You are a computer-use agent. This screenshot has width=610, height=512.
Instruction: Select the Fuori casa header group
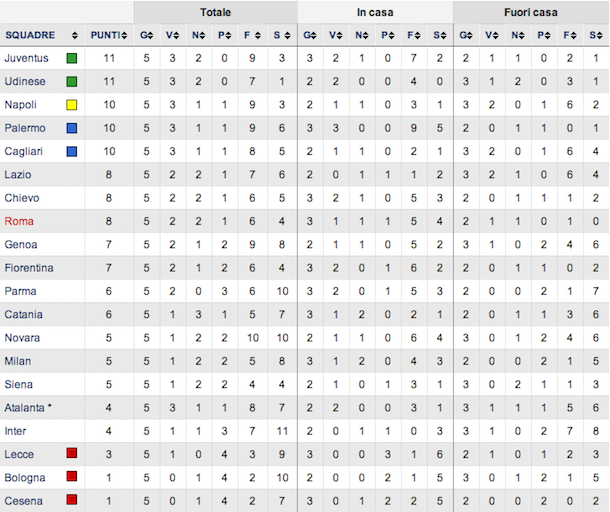click(531, 13)
